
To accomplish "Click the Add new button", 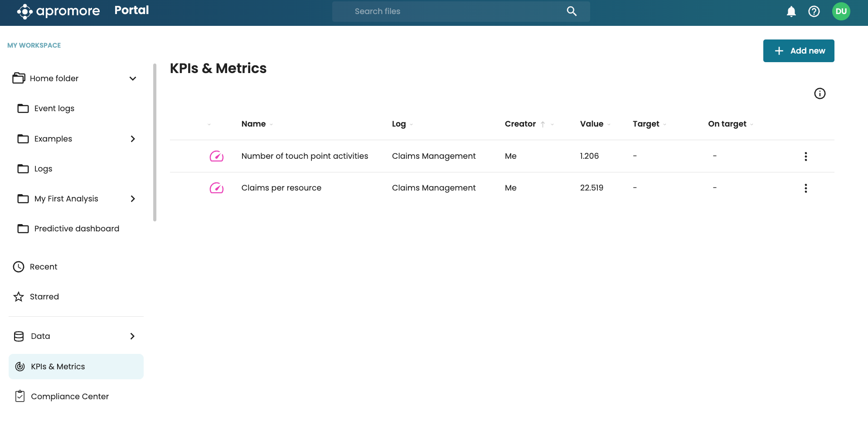I will coord(798,51).
